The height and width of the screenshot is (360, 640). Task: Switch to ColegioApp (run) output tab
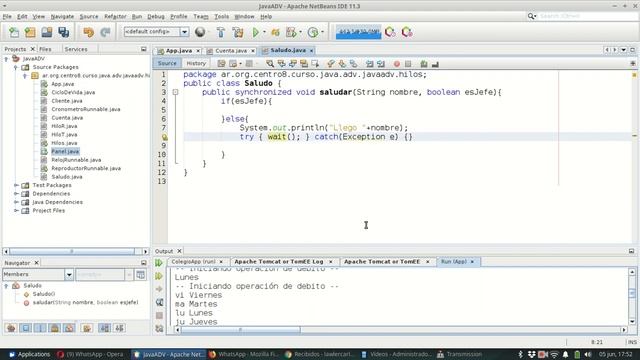[x=193, y=262]
